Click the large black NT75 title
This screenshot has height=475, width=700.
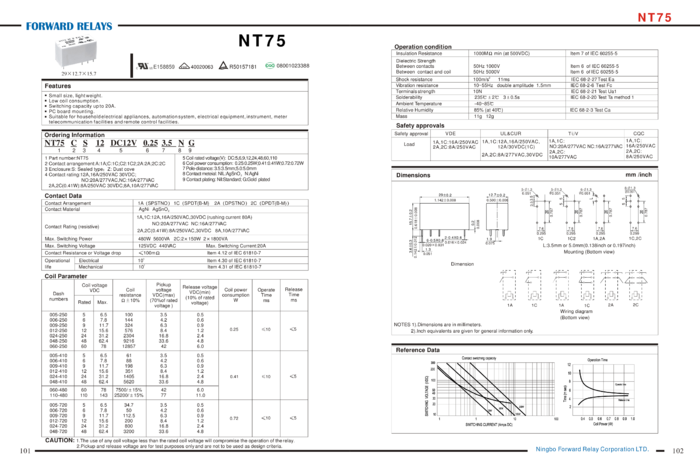(262, 41)
